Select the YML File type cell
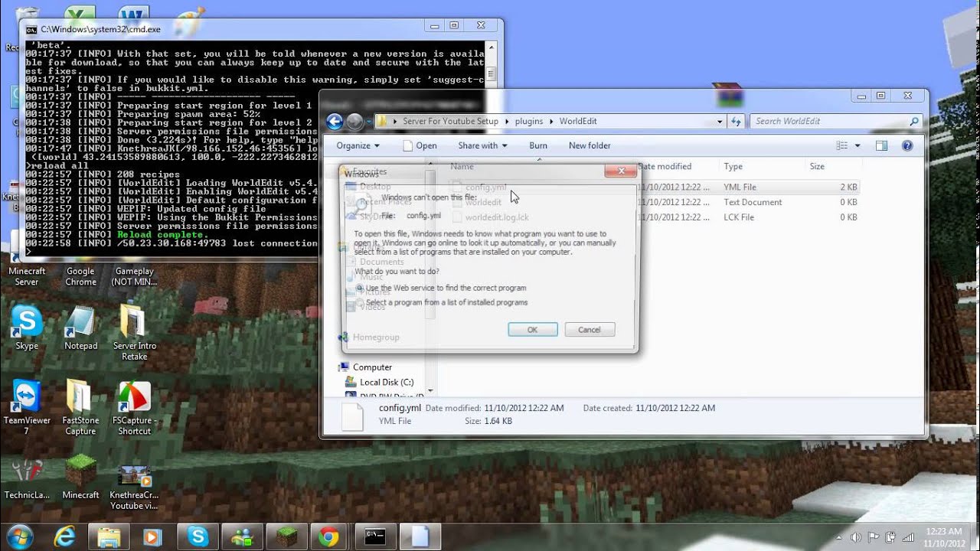 740,187
